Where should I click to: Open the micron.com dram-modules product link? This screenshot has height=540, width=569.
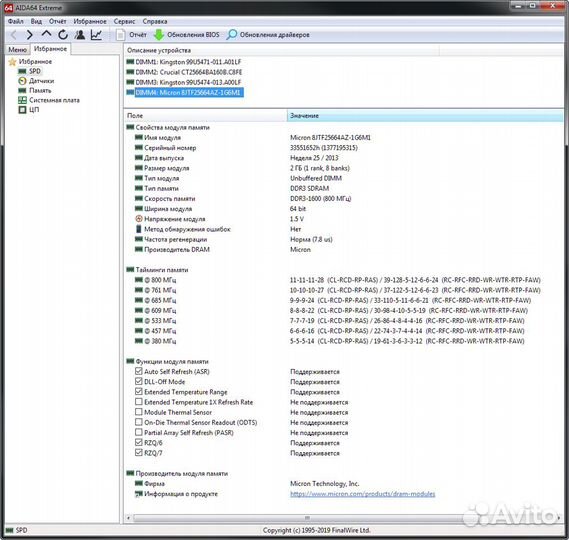(363, 494)
